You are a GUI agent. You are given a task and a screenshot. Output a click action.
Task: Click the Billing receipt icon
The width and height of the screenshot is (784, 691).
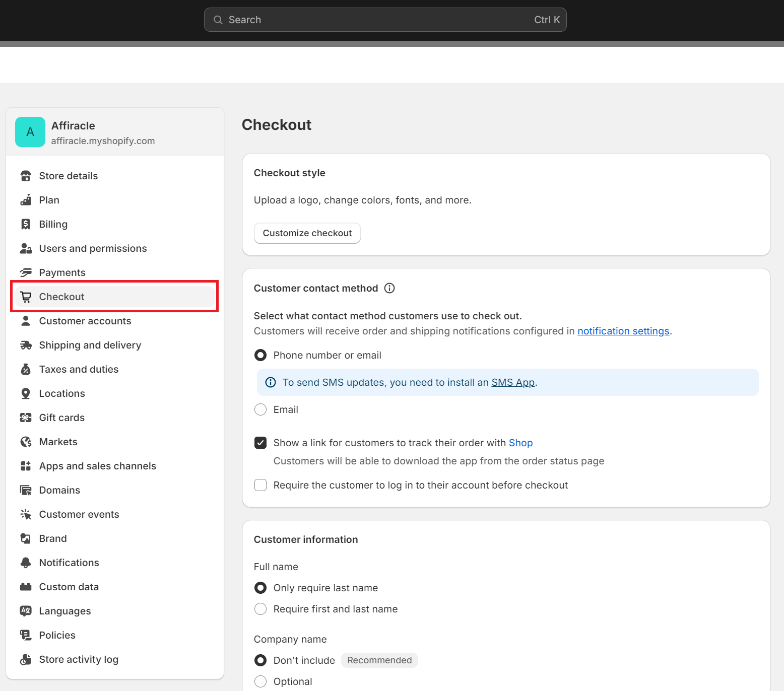[x=26, y=224]
